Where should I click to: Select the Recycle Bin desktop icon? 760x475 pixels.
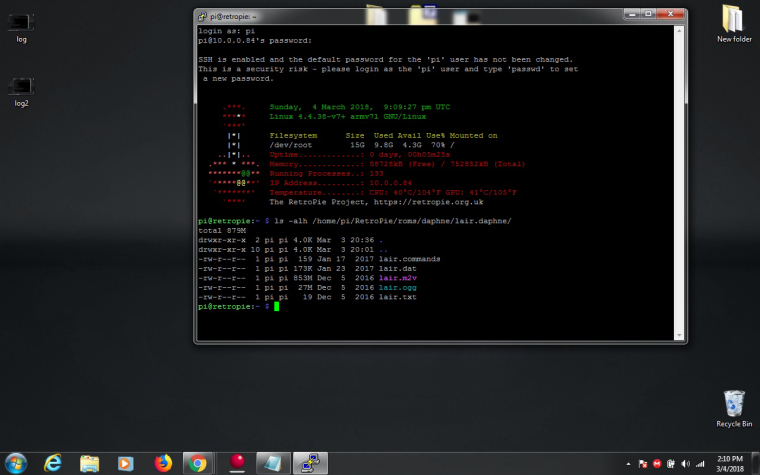pos(734,409)
